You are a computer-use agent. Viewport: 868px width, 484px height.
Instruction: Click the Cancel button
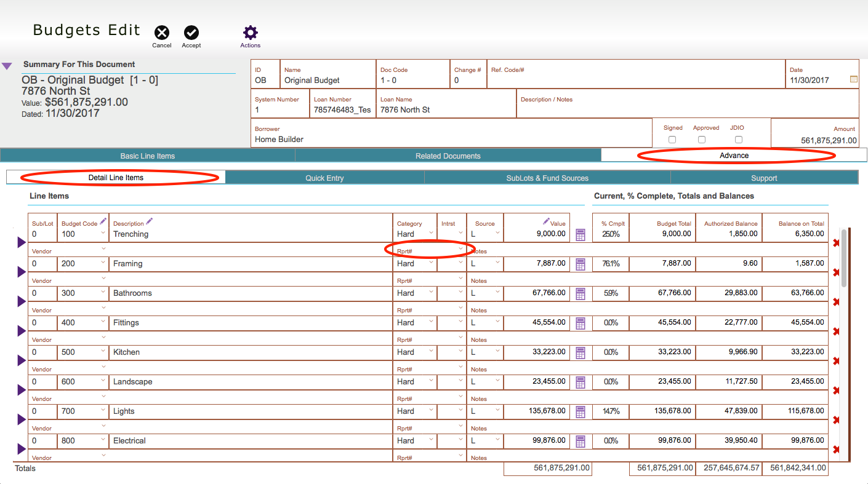point(161,34)
